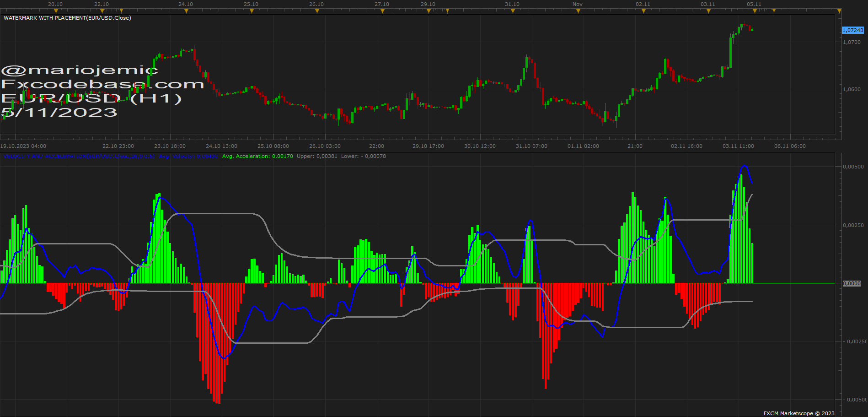
Task: Click the triangle marker under Nov label
Action: coord(578,11)
